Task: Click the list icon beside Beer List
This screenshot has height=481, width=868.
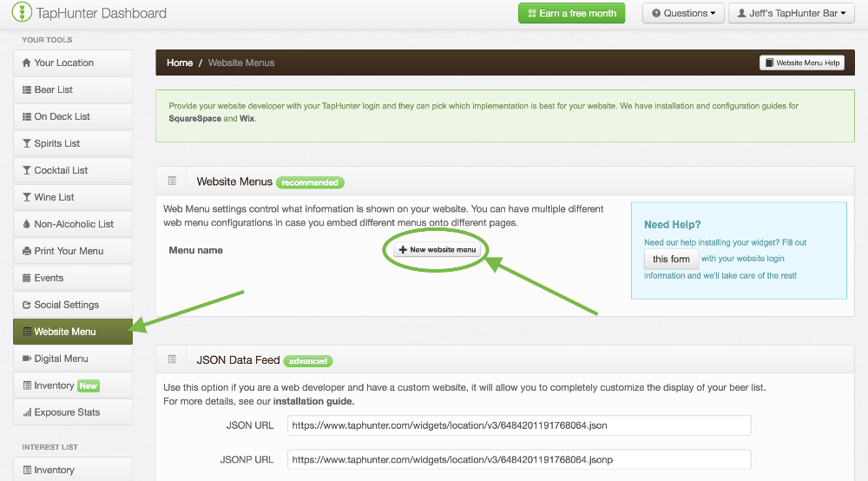Action: [x=27, y=89]
